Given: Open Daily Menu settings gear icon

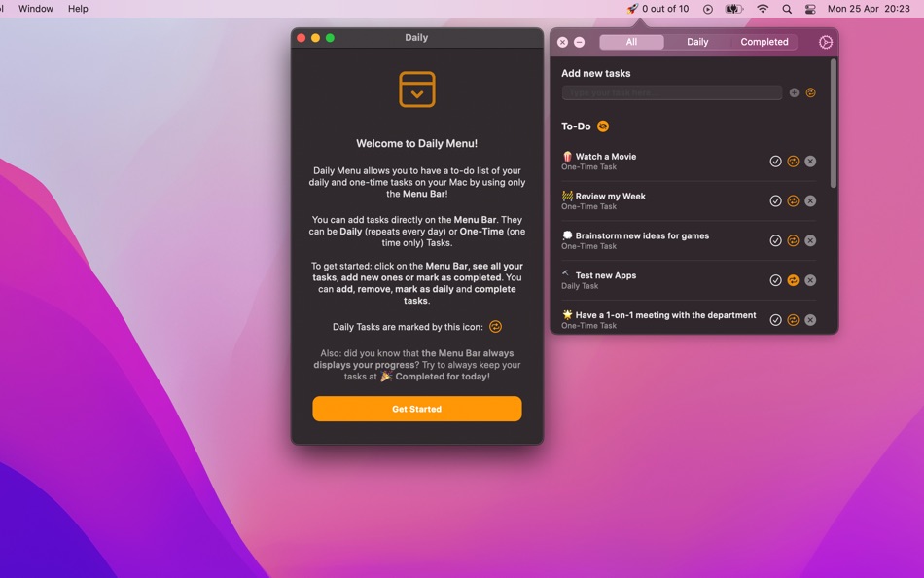Looking at the screenshot, I should pos(826,42).
